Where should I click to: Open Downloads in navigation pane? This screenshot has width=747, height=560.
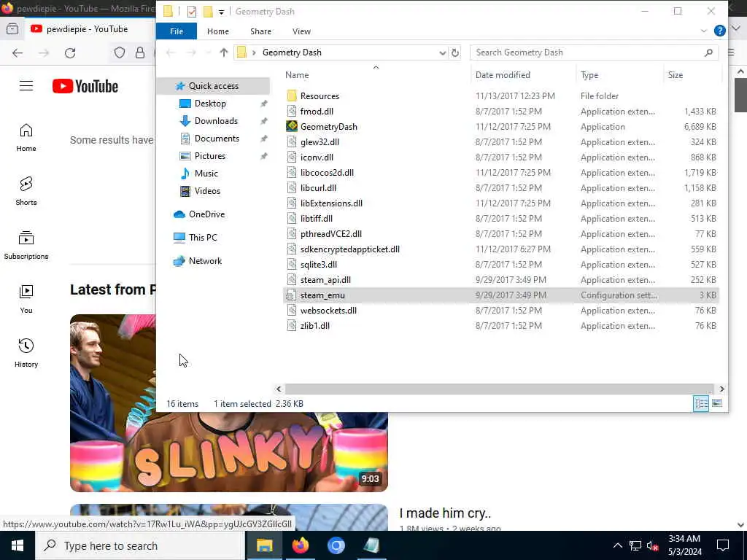[x=216, y=121]
